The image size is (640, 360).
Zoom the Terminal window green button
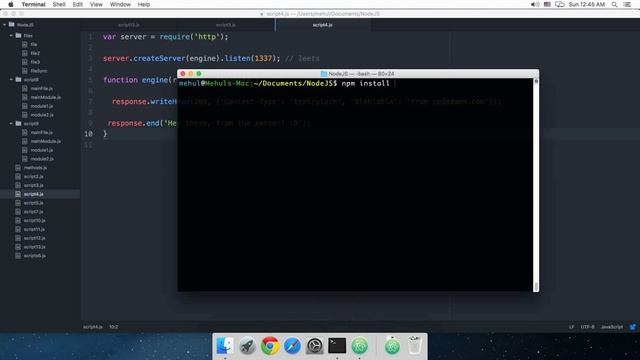tap(199, 74)
